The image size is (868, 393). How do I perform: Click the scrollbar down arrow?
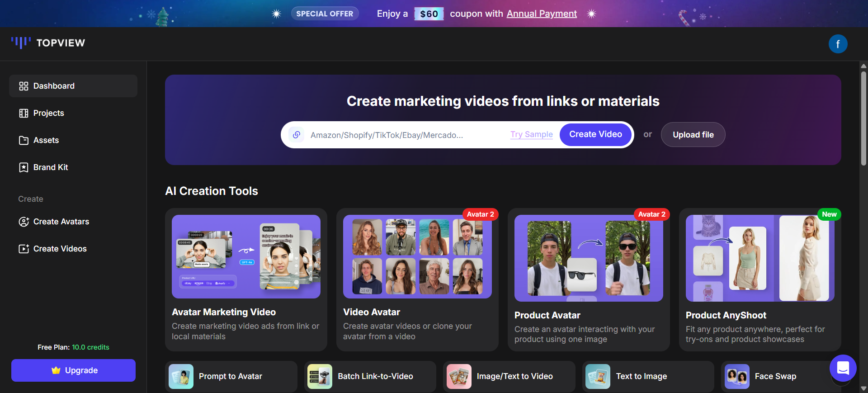(x=863, y=388)
